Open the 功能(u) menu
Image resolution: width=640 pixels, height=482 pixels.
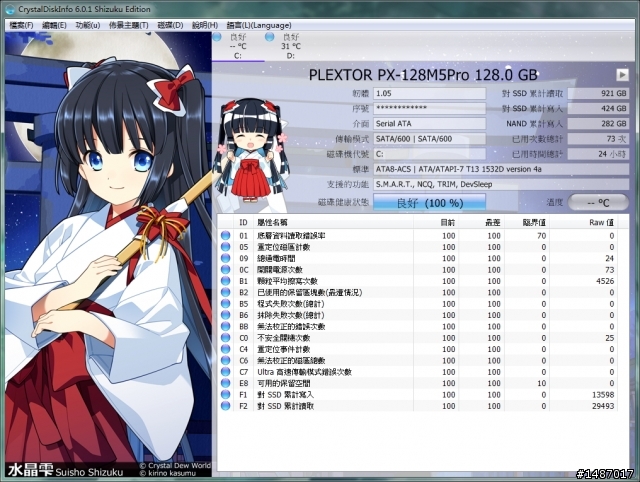coord(88,25)
